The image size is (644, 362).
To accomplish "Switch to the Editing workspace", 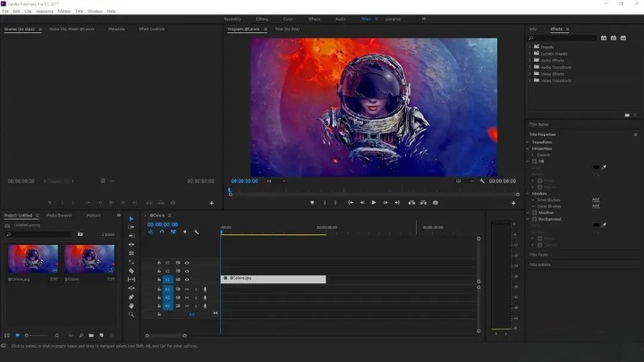I will pyautogui.click(x=261, y=20).
